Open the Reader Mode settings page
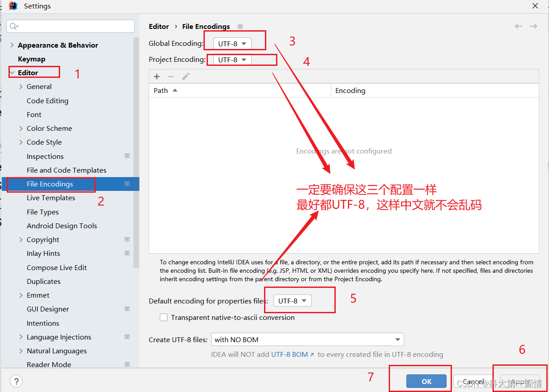 (x=49, y=364)
